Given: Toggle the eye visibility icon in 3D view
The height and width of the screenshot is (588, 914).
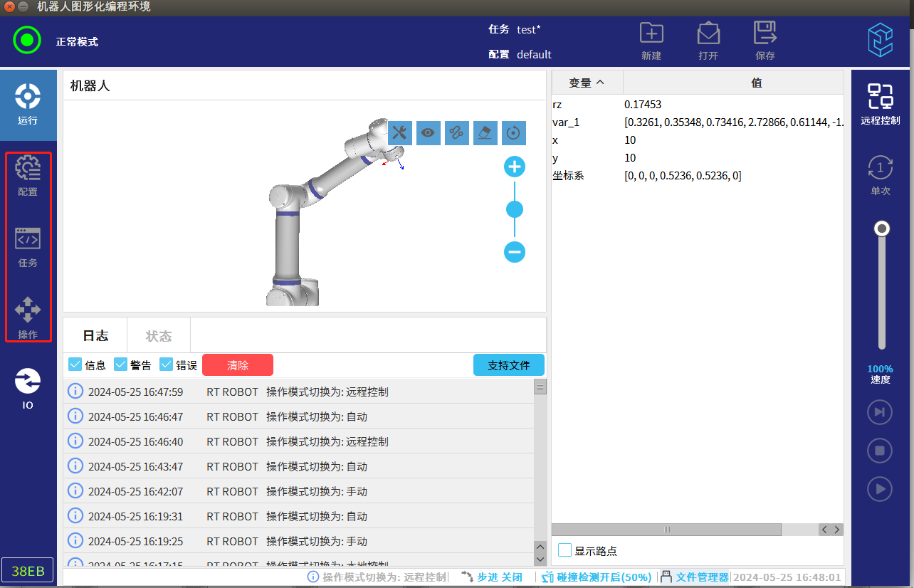Looking at the screenshot, I should (428, 132).
